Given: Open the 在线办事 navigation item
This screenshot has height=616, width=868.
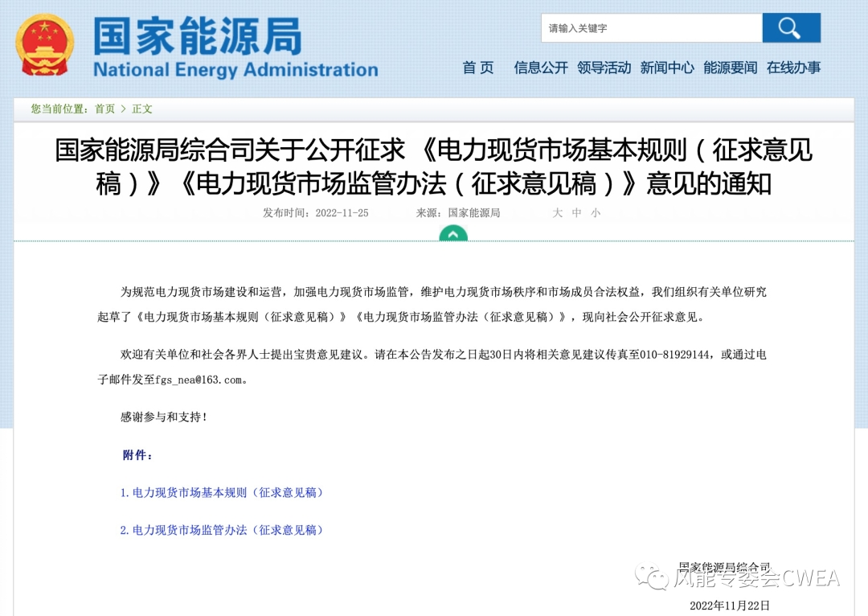Looking at the screenshot, I should [x=793, y=68].
